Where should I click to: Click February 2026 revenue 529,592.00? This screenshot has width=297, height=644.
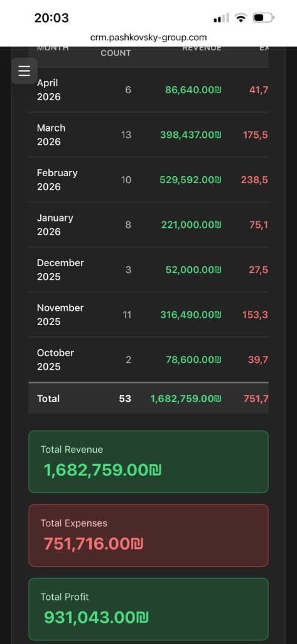(191, 180)
